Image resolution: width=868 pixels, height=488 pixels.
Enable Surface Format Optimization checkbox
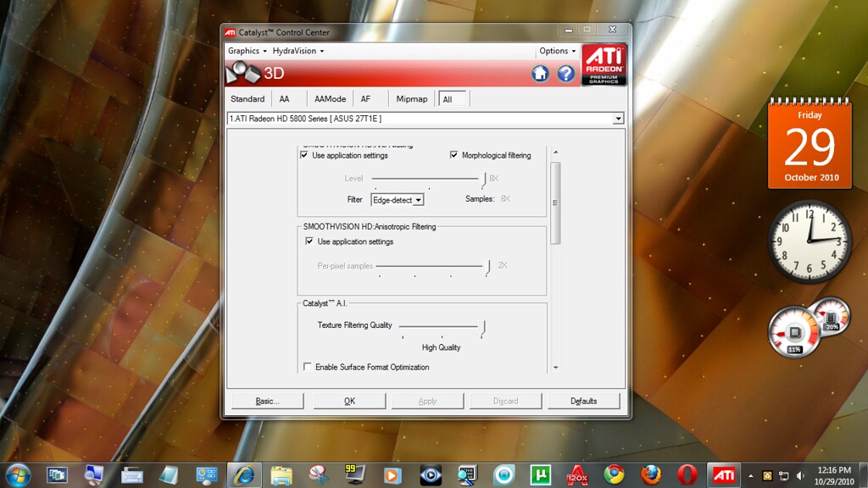click(307, 366)
